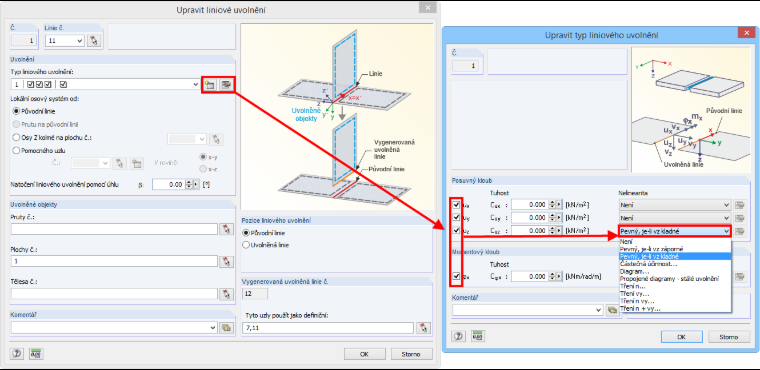Toggle the uz release checkbox

[457, 231]
